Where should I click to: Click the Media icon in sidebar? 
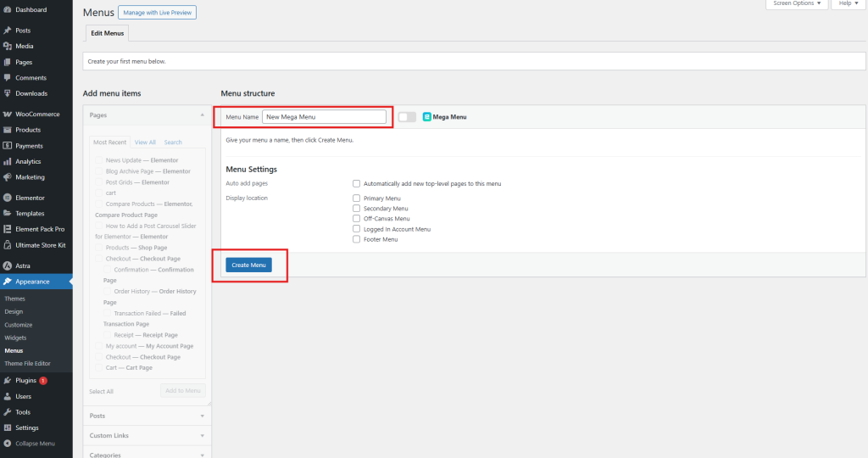click(x=7, y=46)
